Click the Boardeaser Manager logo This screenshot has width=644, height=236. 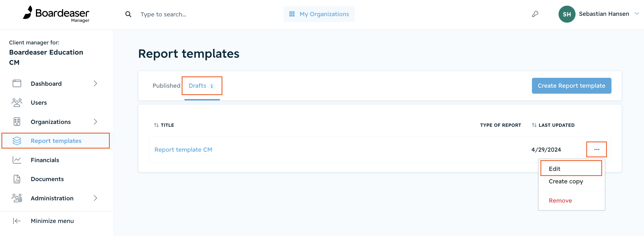point(56,14)
